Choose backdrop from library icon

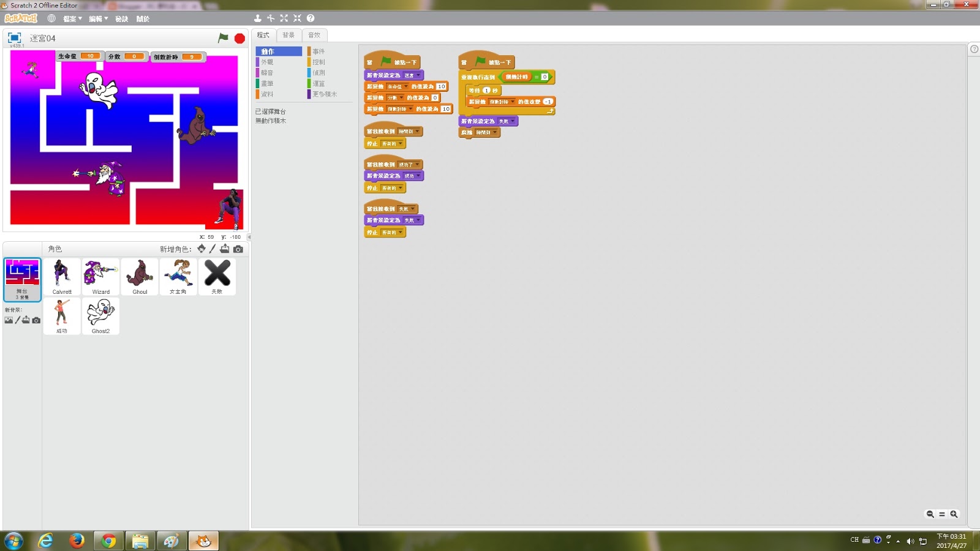pos(9,320)
